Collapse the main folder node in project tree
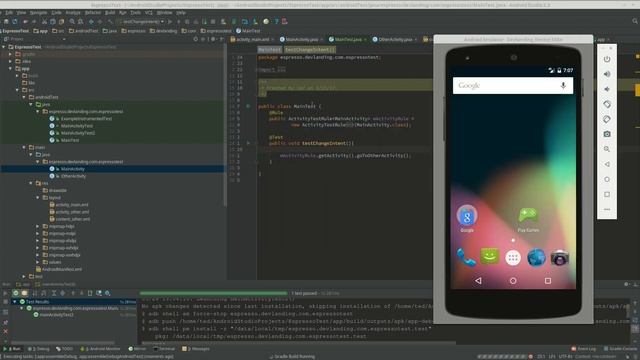640x360 pixels. pos(24,147)
